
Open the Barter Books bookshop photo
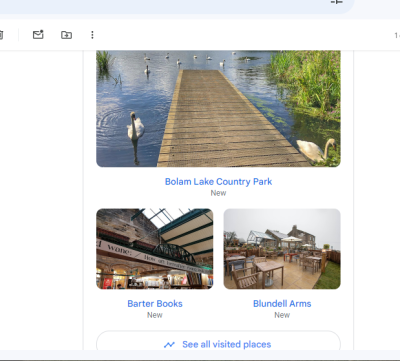tap(155, 249)
